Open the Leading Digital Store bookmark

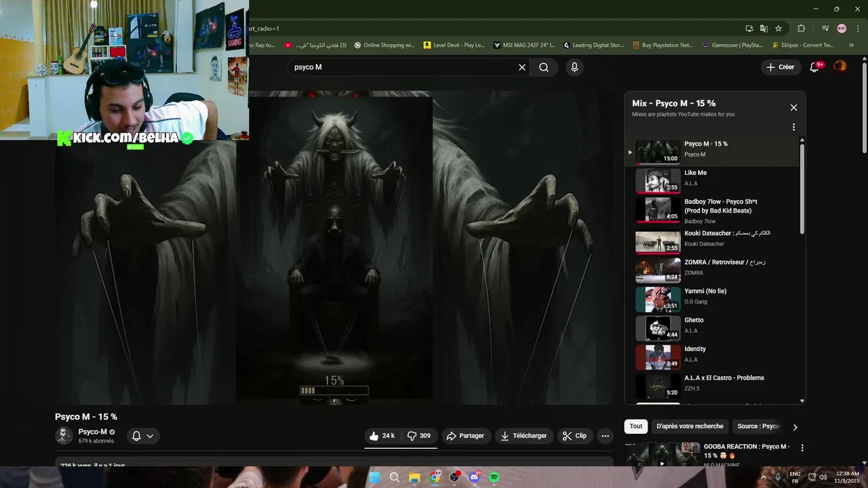click(x=594, y=45)
